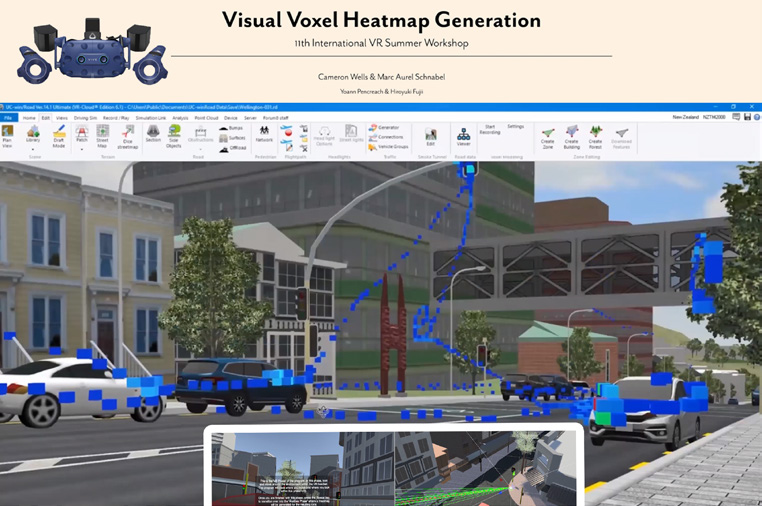Select the Bumps road option

point(231,128)
